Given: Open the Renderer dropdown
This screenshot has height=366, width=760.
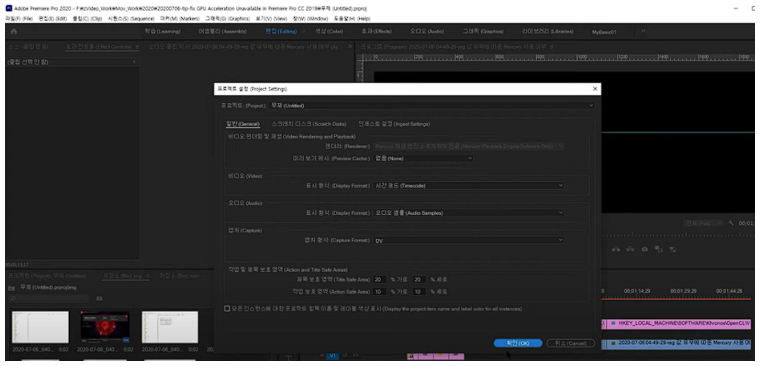Looking at the screenshot, I should click(x=468, y=145).
